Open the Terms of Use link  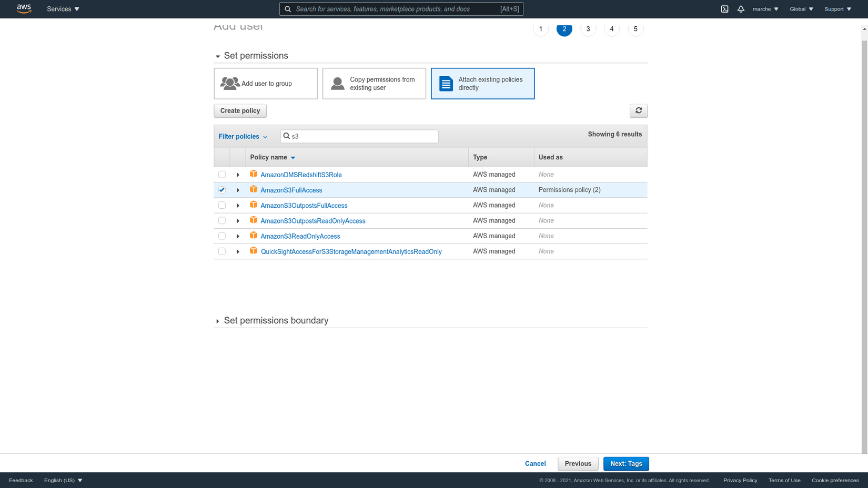click(784, 481)
